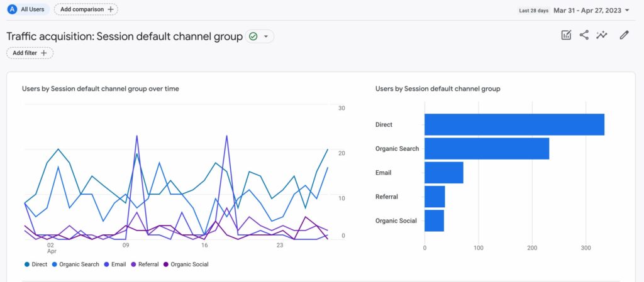Toggle the Direct series in chart legend

(x=40, y=264)
